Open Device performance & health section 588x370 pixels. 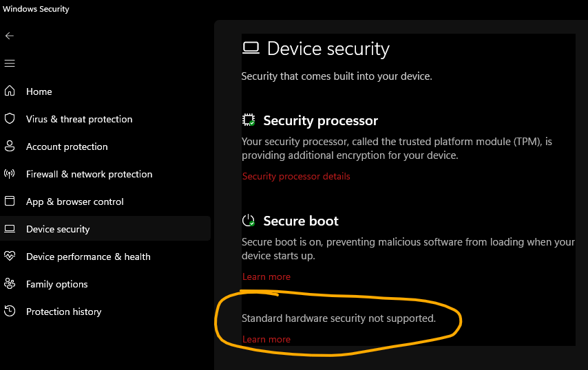88,257
